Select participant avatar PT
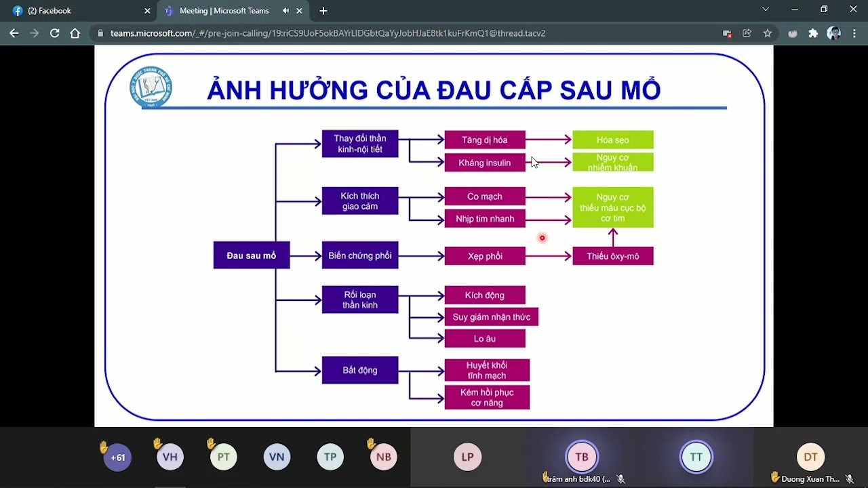The image size is (868, 488). 224,457
